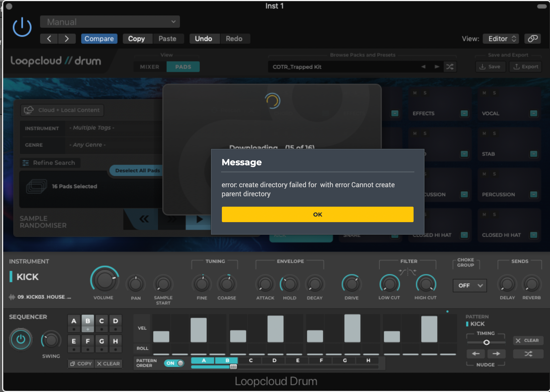550x392 pixels.
Task: Select next kit preset arrow
Action: [437, 67]
